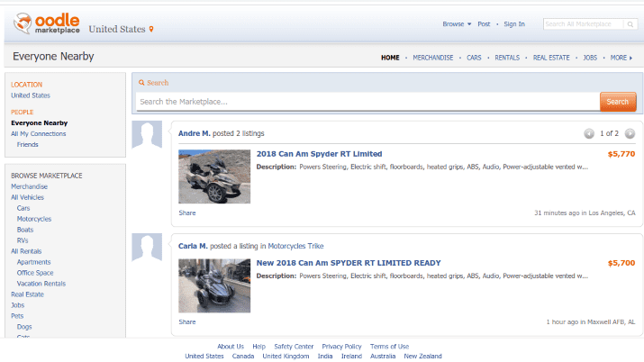
Task: Browse Boats in sidebar
Action: coord(25,230)
